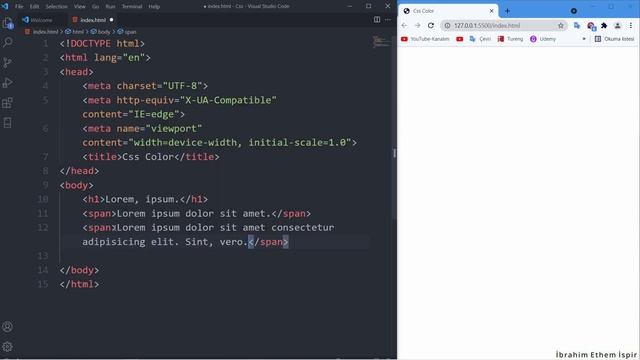Screen dimensions: 640x360
Task: Expand the body breadcrumb item
Action: pyautogui.click(x=100, y=31)
